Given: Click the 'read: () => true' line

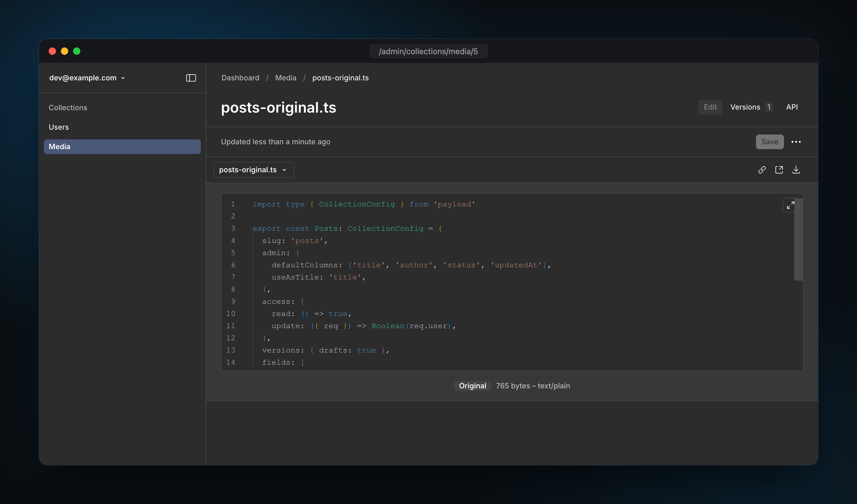Looking at the screenshot, I should pyautogui.click(x=311, y=313).
